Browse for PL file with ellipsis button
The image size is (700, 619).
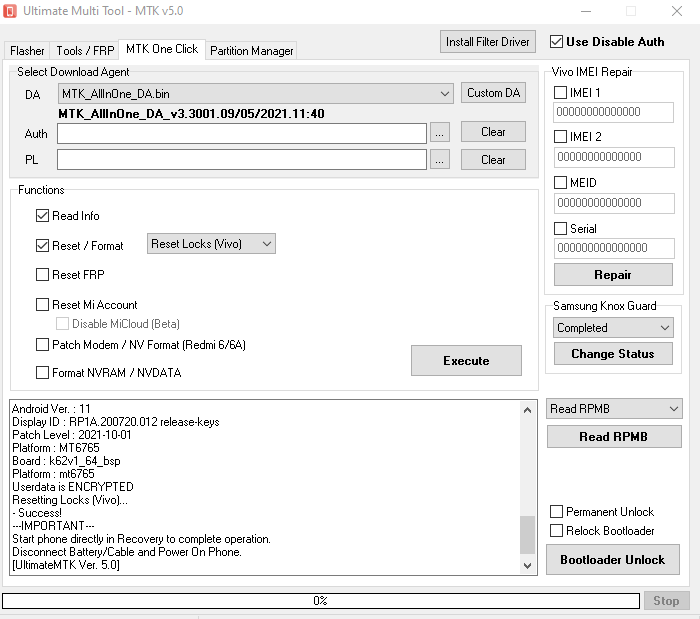click(x=439, y=160)
